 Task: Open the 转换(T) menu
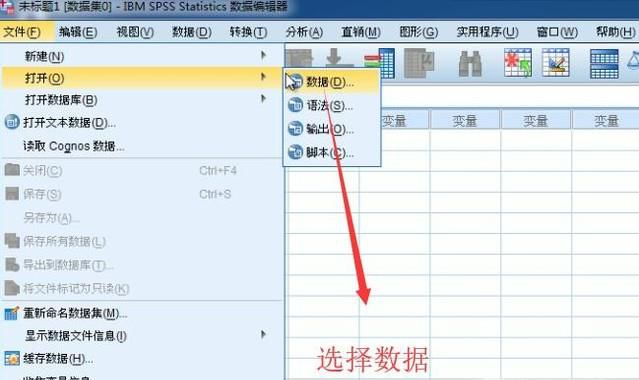tap(248, 32)
